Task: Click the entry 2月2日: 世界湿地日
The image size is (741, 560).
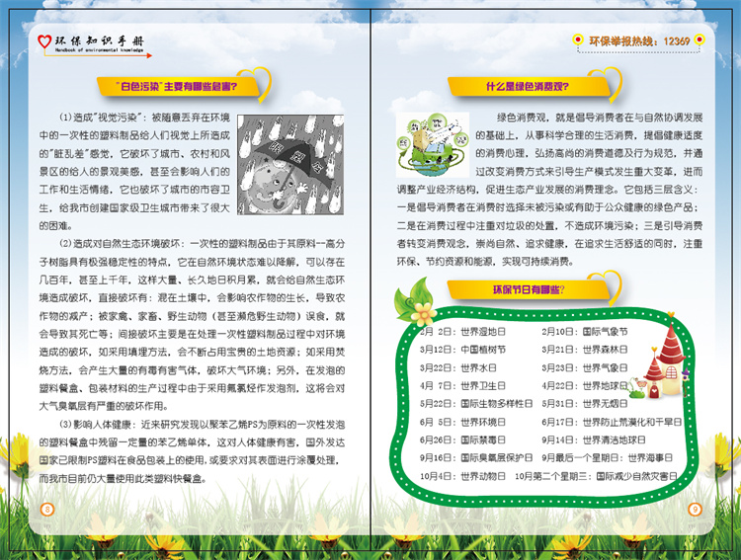Action: tap(462, 332)
